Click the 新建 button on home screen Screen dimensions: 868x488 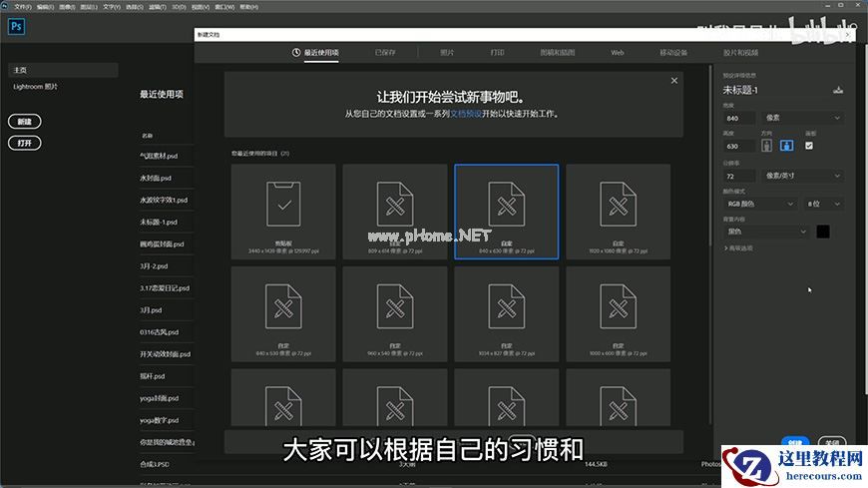pos(24,122)
